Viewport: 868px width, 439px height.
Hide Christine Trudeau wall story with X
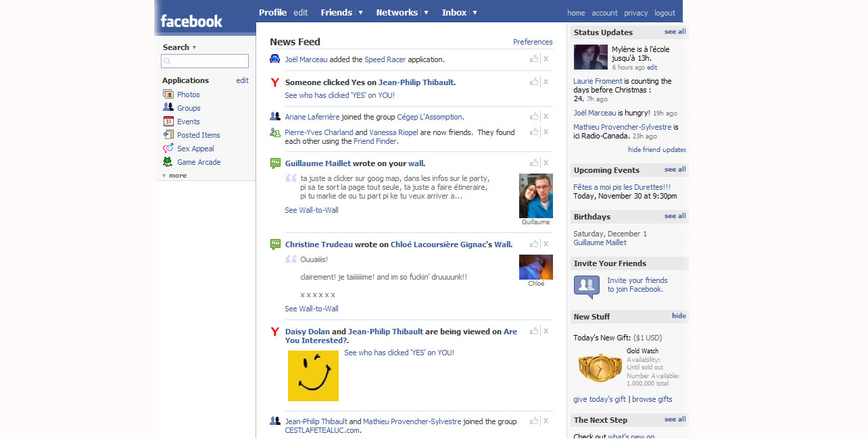tap(546, 244)
